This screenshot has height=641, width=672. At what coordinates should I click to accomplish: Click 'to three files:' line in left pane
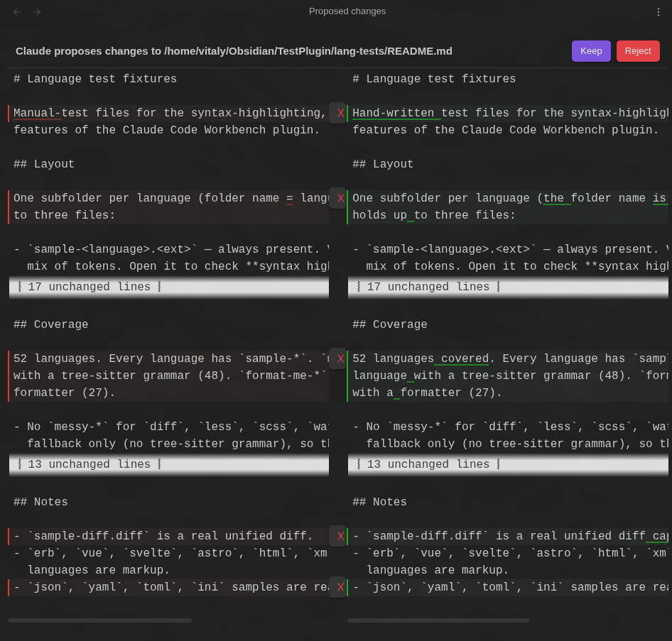[x=64, y=215]
